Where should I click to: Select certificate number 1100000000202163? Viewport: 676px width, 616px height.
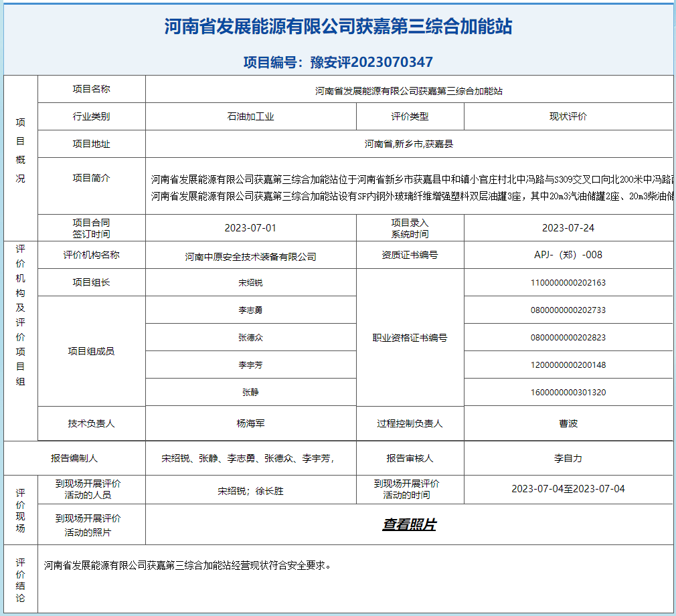point(568,283)
